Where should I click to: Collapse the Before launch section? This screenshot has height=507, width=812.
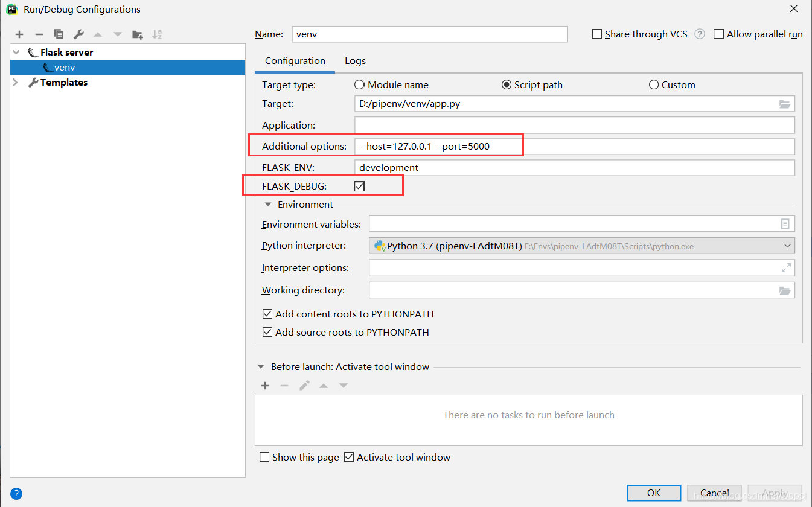coord(261,367)
